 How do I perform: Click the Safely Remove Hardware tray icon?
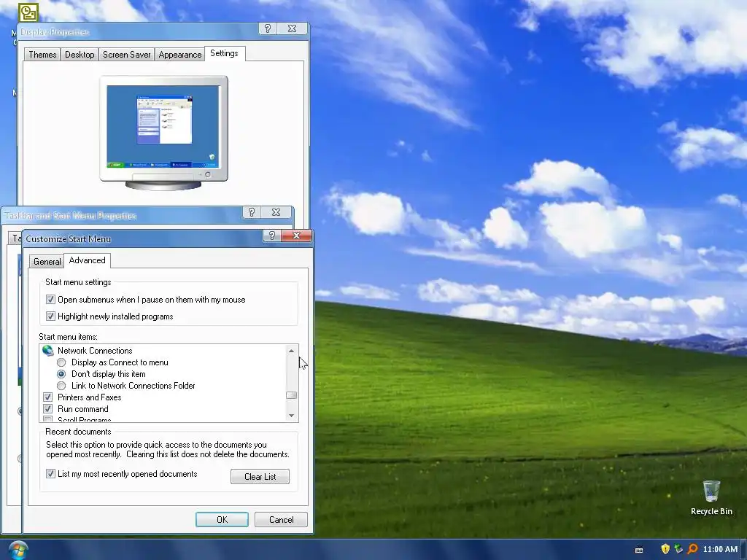click(678, 549)
